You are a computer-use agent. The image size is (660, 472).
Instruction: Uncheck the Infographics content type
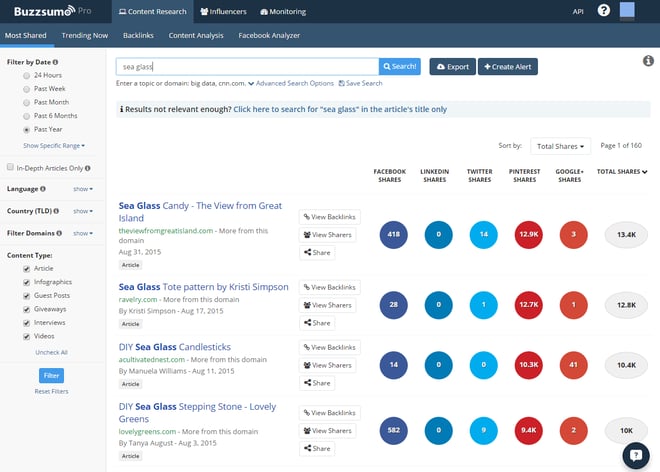tap(27, 282)
